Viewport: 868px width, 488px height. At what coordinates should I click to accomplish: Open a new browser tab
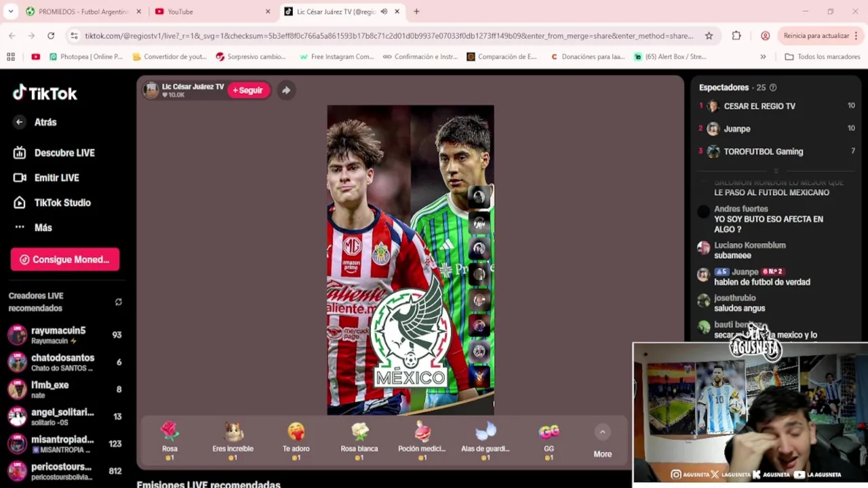tap(416, 12)
